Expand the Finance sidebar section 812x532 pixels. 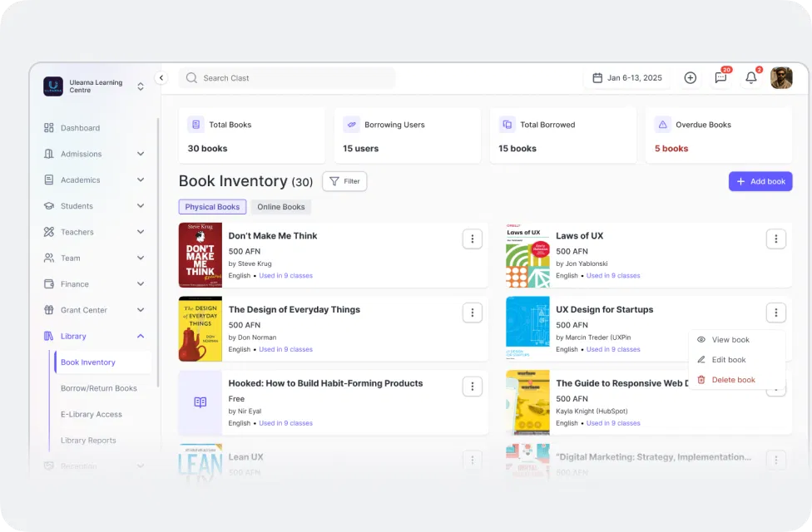tap(93, 283)
